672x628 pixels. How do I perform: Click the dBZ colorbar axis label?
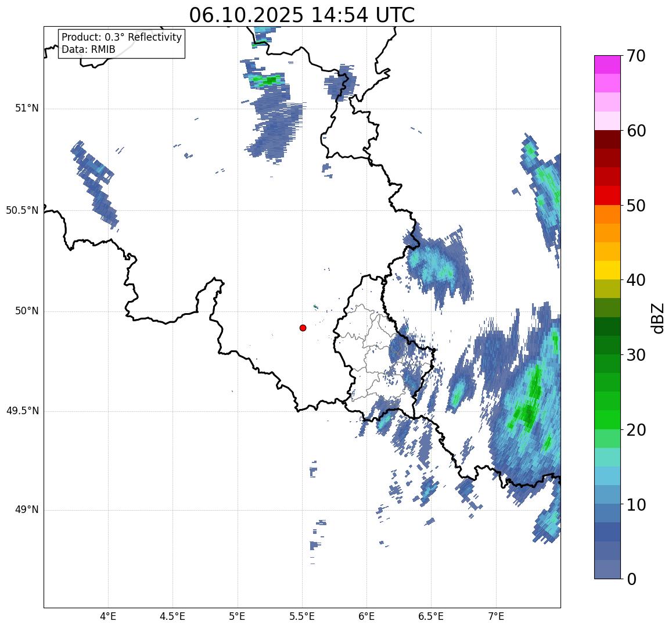[657, 318]
